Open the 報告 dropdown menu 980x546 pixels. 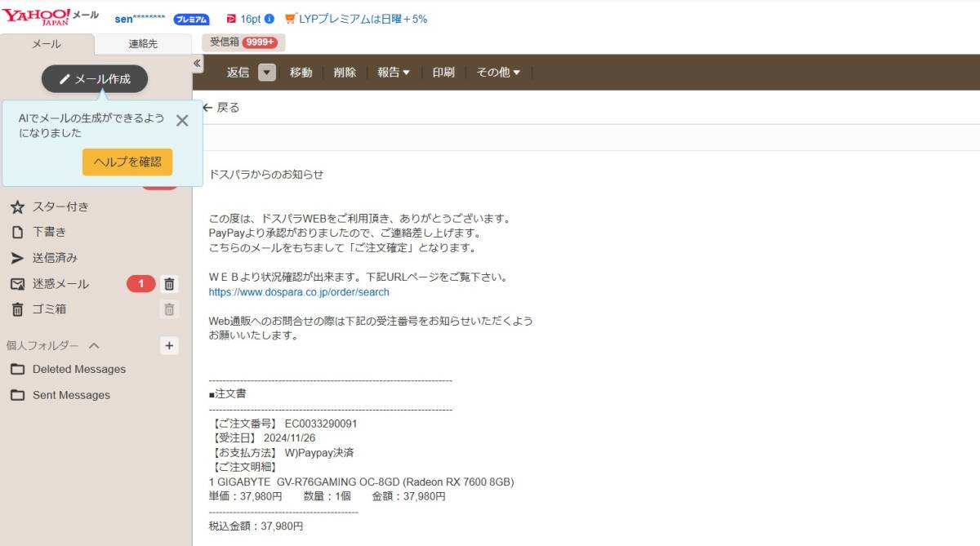(394, 72)
